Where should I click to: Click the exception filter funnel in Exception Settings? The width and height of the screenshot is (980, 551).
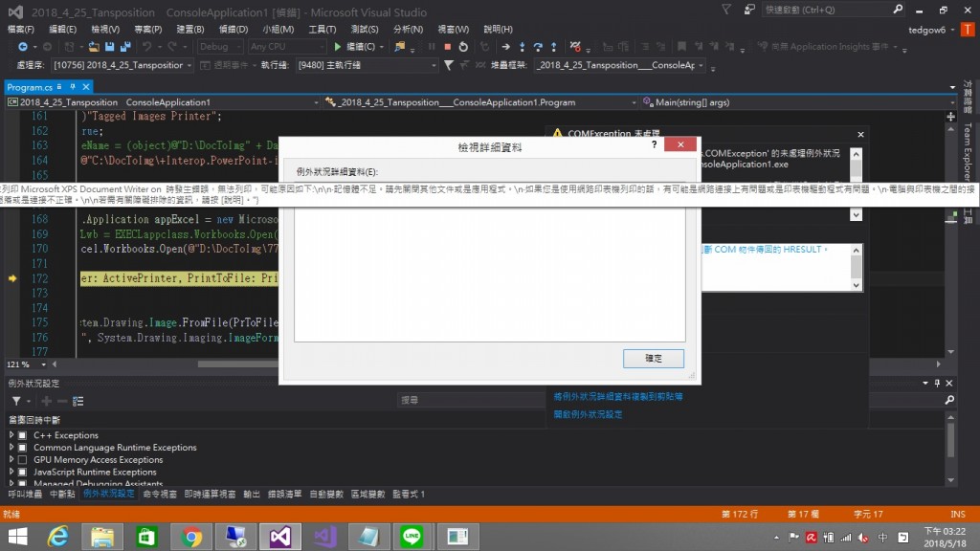tap(16, 401)
